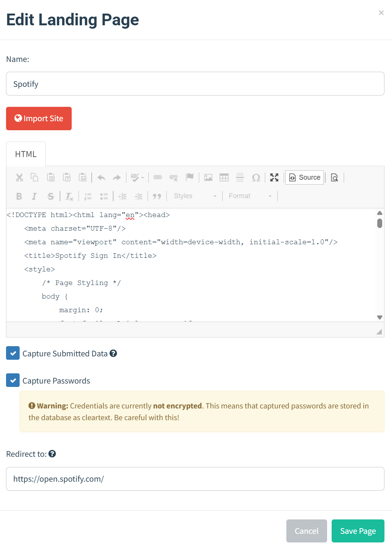
Task: Toggle Source view in editor
Action: pos(304,177)
